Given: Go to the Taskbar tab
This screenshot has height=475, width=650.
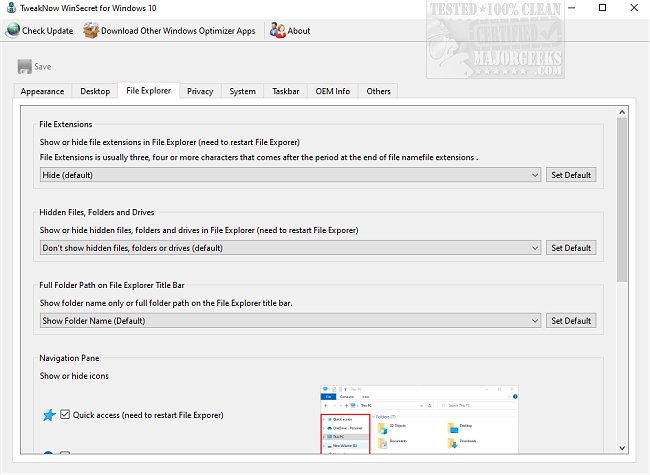Looking at the screenshot, I should 286,91.
